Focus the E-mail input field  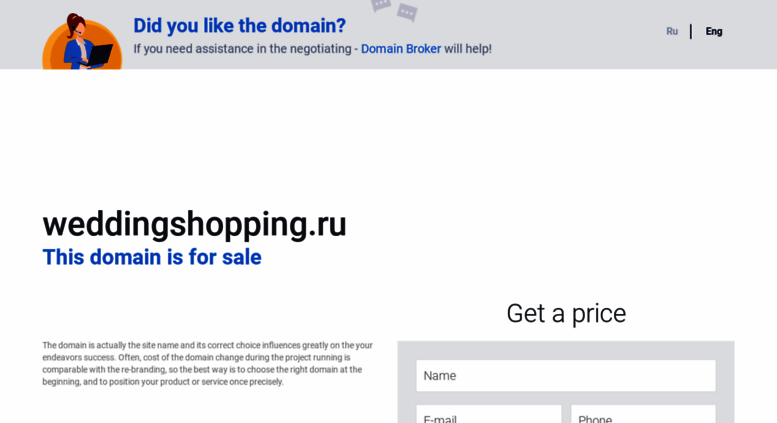click(x=489, y=414)
